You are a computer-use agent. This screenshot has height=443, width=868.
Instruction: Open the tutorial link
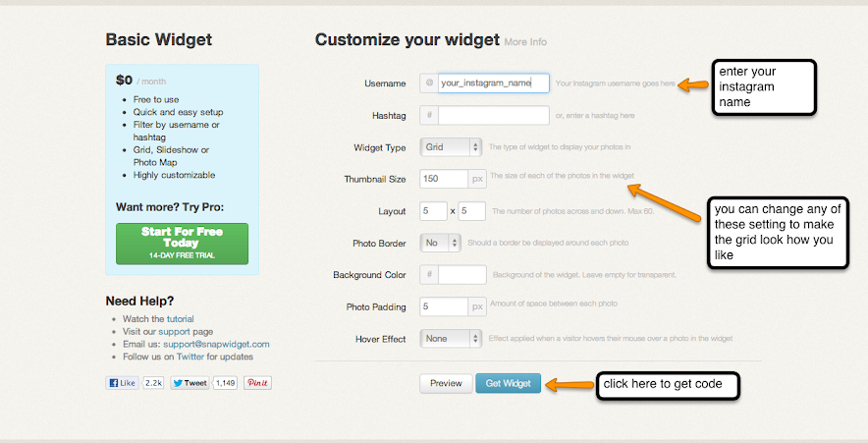[x=181, y=319]
